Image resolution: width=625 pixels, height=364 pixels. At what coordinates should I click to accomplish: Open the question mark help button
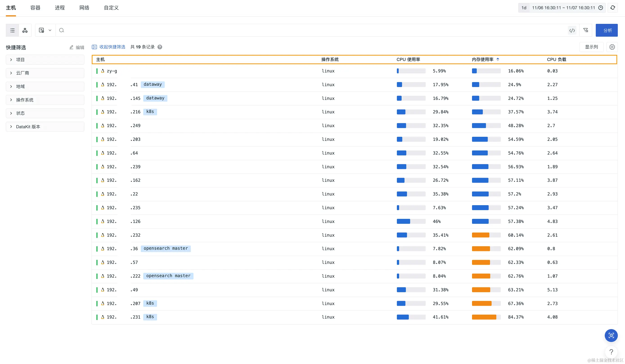[x=611, y=352]
